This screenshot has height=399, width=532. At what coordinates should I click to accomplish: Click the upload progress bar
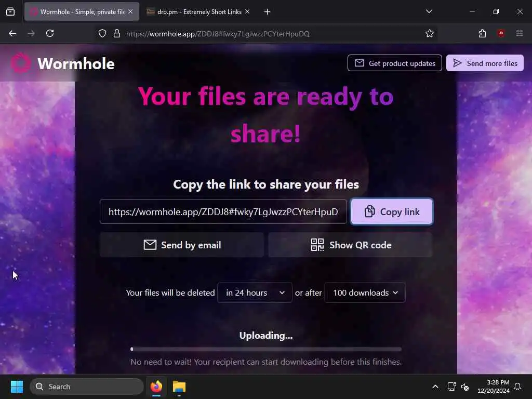click(x=266, y=349)
